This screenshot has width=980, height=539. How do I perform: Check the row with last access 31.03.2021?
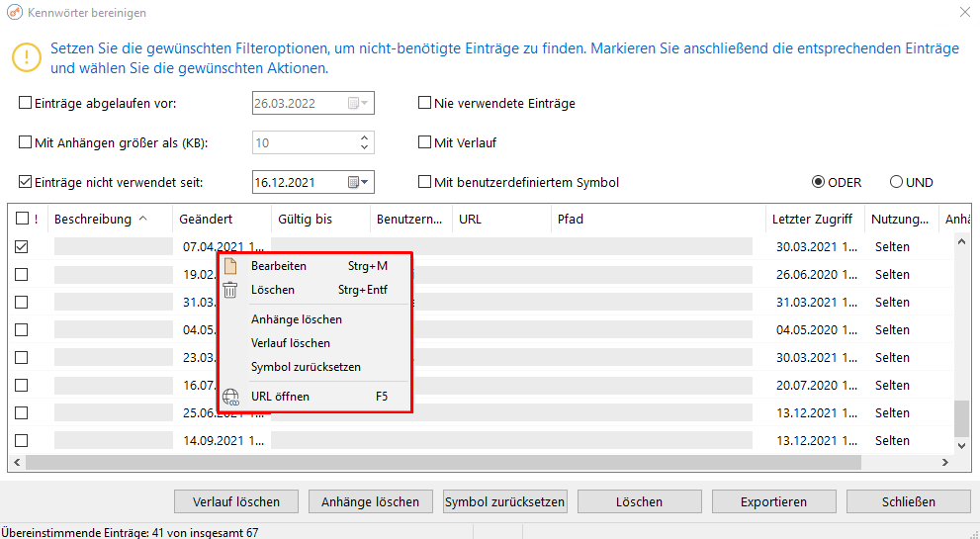(x=21, y=302)
